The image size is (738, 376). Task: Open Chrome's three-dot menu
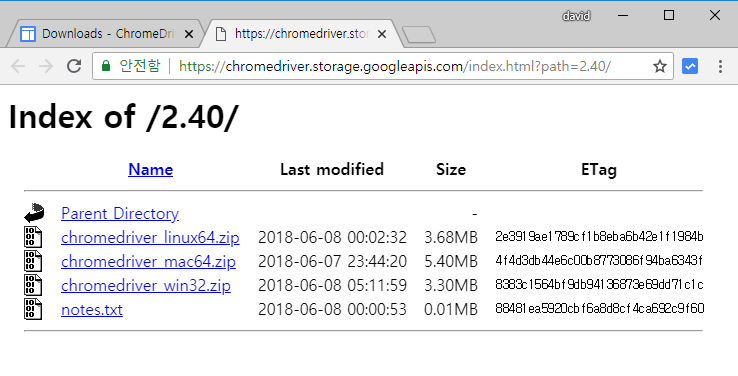point(720,66)
